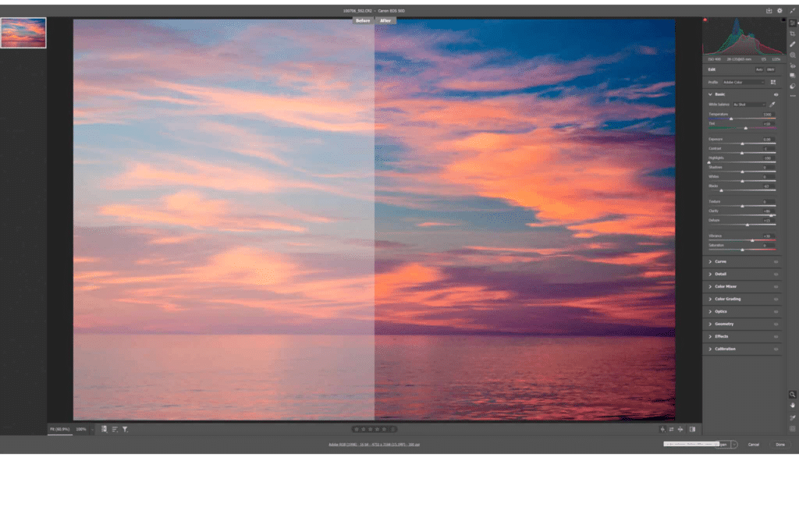Image resolution: width=799 pixels, height=532 pixels.
Task: Toggle B&W mode next to Auto
Action: (770, 69)
